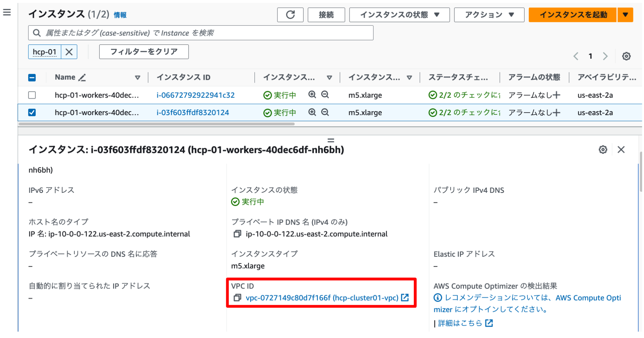The height and width of the screenshot is (338, 644).
Task: Uncheck the i-03f603ffdf8320124 row checkbox
Action: [x=32, y=112]
